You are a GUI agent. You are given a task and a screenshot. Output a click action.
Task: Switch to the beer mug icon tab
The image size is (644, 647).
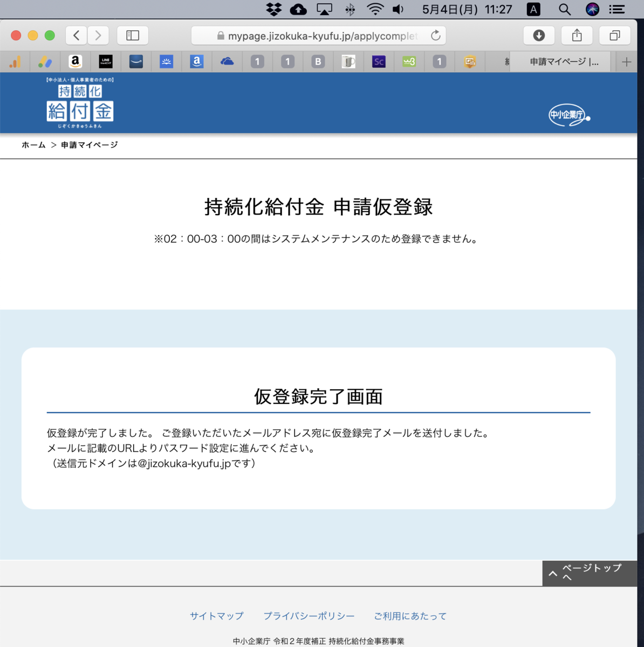pos(348,62)
